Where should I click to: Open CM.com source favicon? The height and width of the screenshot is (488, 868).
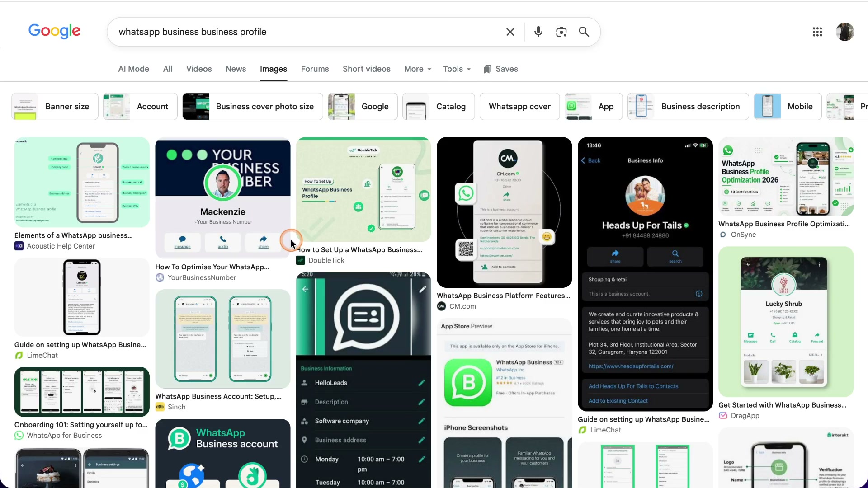click(441, 307)
